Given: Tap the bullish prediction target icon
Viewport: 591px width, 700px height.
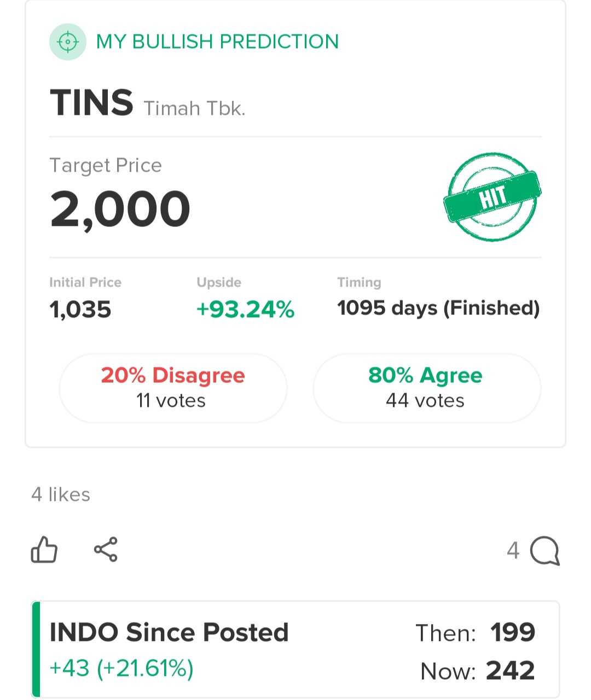Looking at the screenshot, I should click(x=68, y=42).
